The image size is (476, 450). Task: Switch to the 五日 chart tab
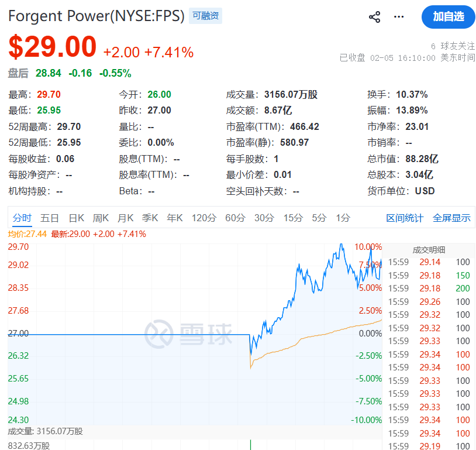pos(50,218)
